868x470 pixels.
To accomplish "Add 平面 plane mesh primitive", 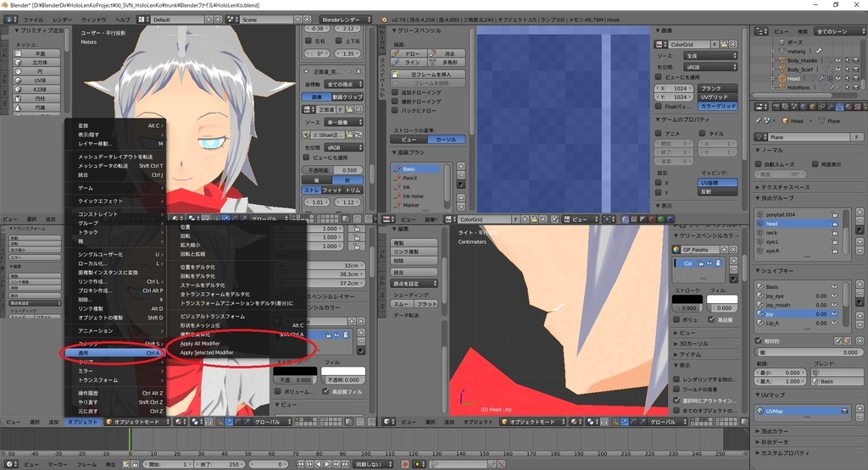I will click(37, 53).
